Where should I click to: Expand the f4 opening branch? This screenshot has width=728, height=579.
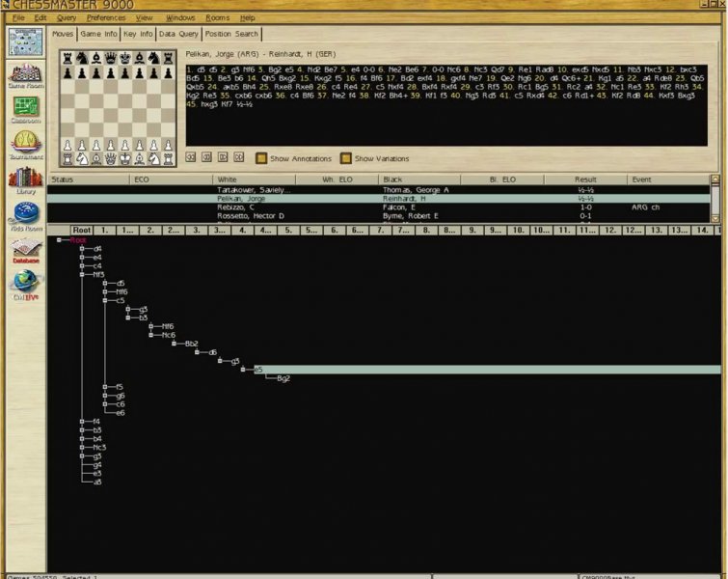pos(82,422)
